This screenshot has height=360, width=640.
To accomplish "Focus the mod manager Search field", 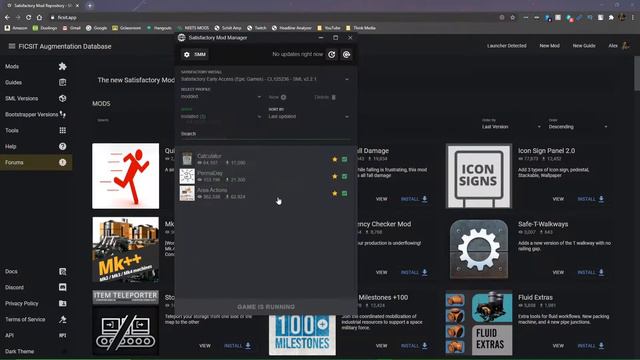I will (x=265, y=134).
